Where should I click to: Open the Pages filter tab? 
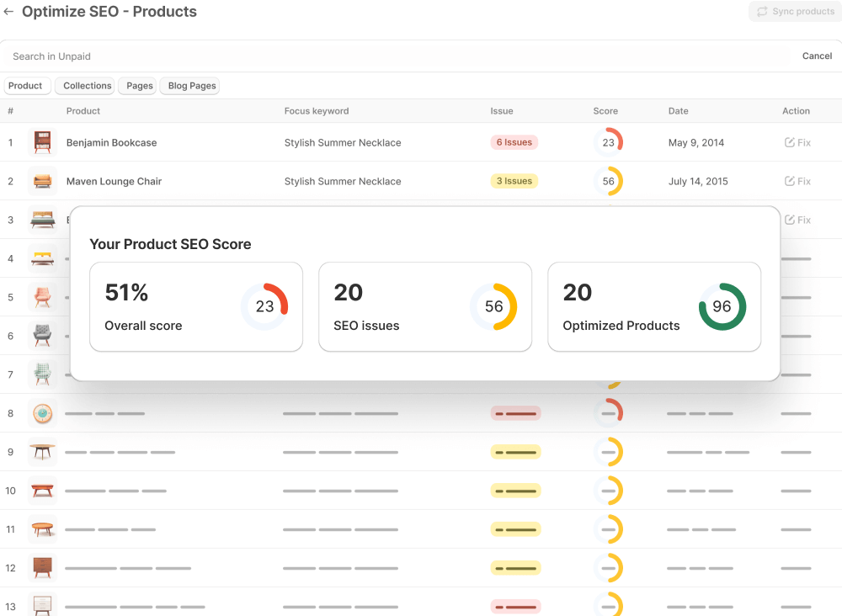[x=140, y=86]
